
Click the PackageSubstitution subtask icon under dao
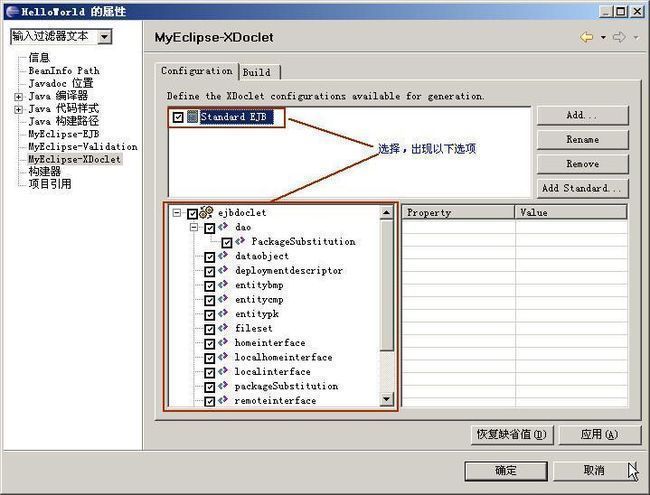(240, 241)
